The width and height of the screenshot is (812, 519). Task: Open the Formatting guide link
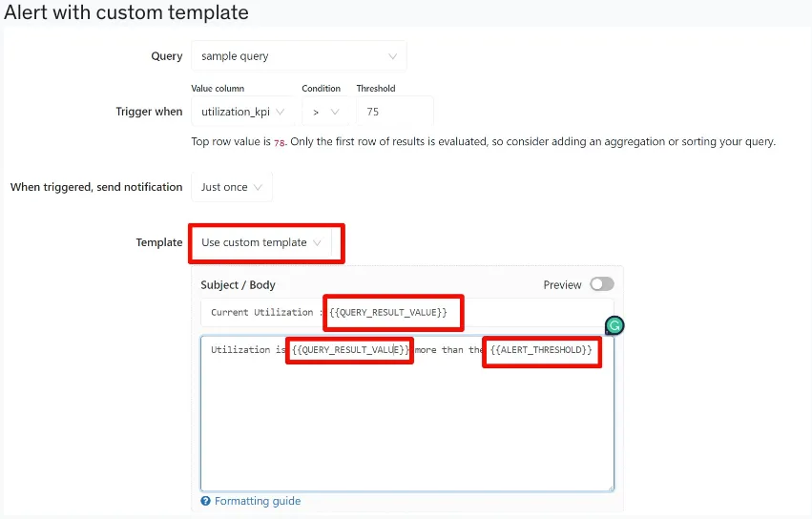pyautogui.click(x=258, y=501)
